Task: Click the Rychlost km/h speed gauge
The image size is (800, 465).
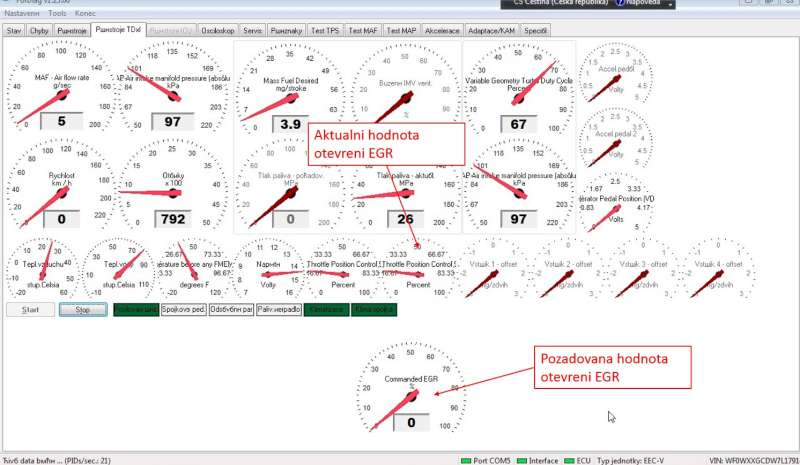Action: [61, 186]
